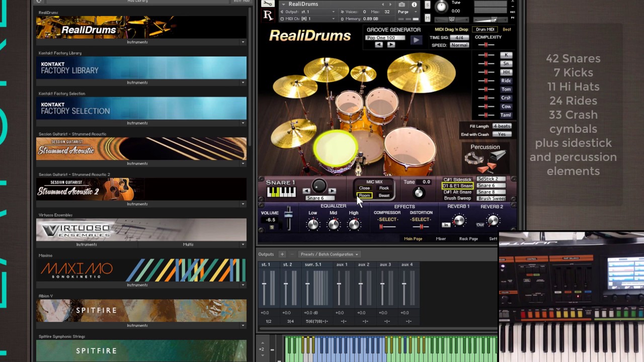
Task: Show instrument info with the i icon
Action: tap(414, 5)
